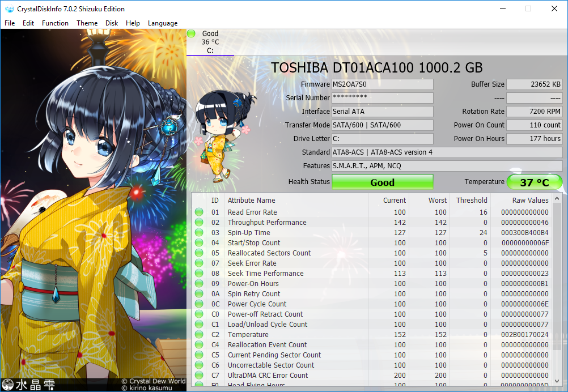The width and height of the screenshot is (568, 392).
Task: Open the Theme menu
Action: click(87, 23)
